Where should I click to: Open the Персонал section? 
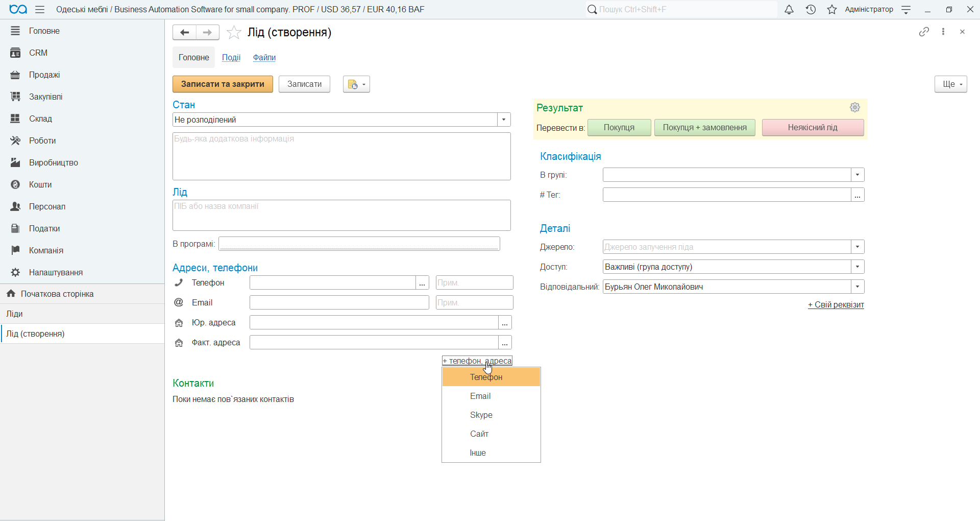(x=82, y=206)
